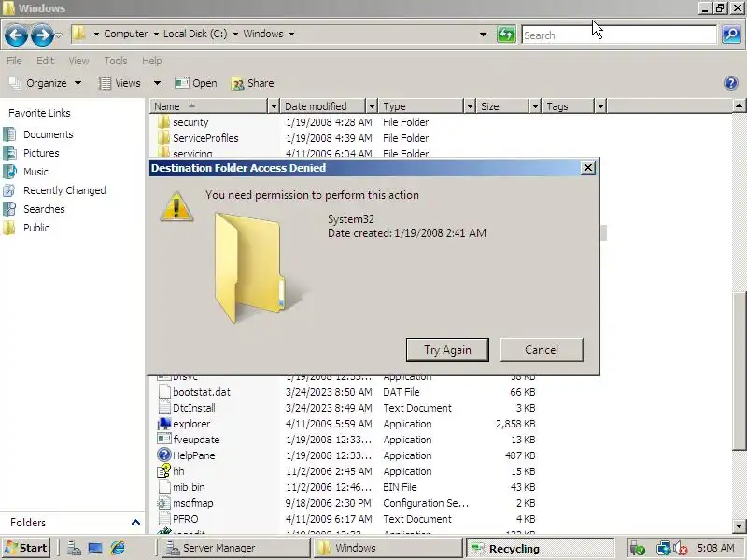Screen dimensions: 747x560
Task: Open address bar history dropdown arrow
Action: pyautogui.click(x=483, y=35)
